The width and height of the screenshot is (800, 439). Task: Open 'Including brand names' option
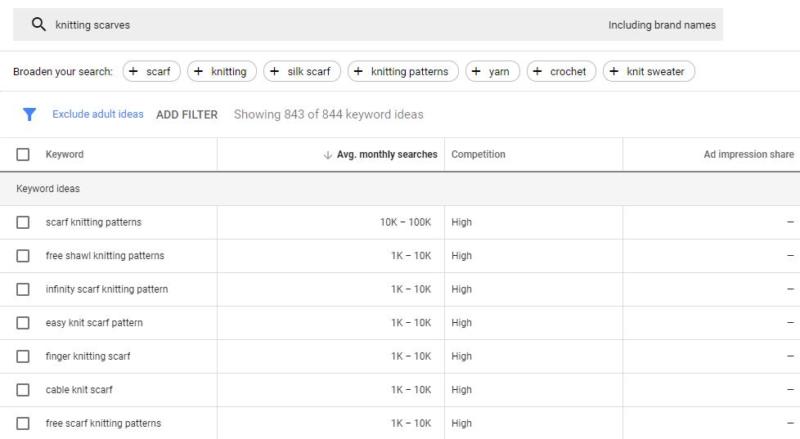pyautogui.click(x=661, y=25)
